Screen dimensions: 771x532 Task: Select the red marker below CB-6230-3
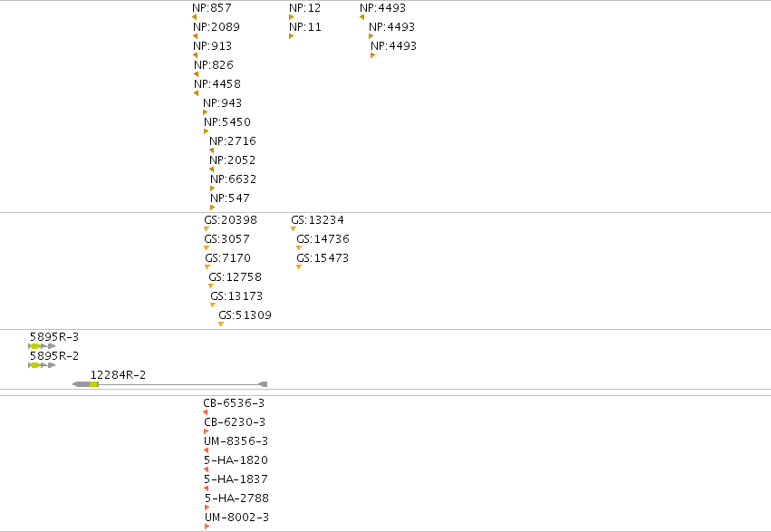(x=206, y=431)
